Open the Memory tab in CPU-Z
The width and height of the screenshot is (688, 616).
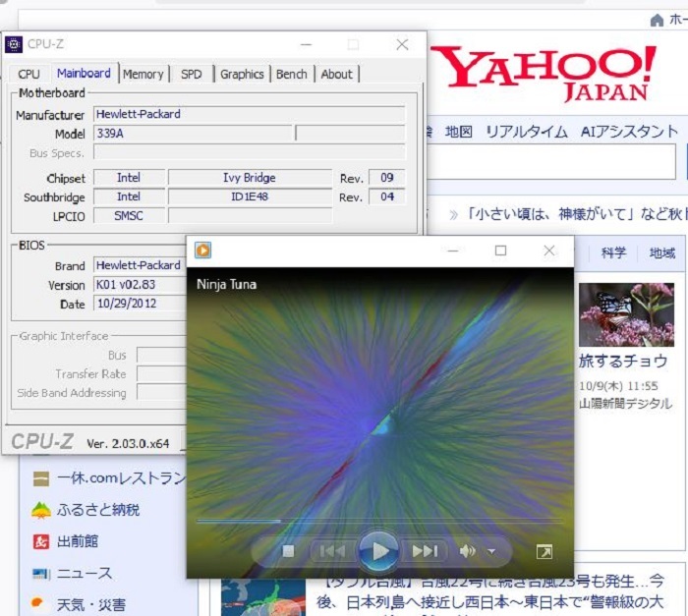tap(143, 74)
